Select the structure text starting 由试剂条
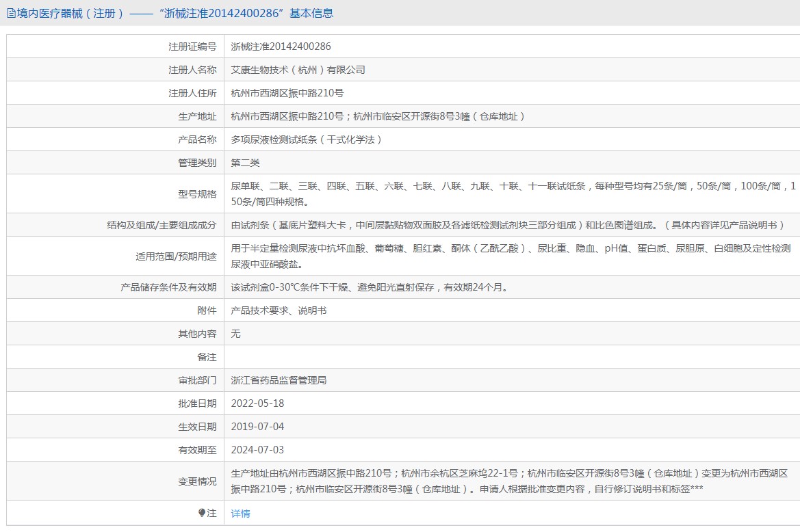800x532 pixels. tap(508, 225)
